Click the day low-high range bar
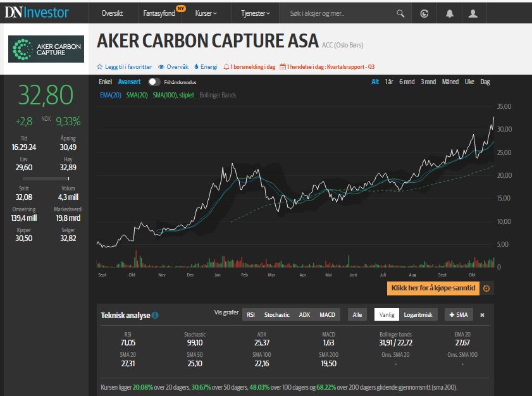Screen dimensions: 532x396 (x=46, y=178)
